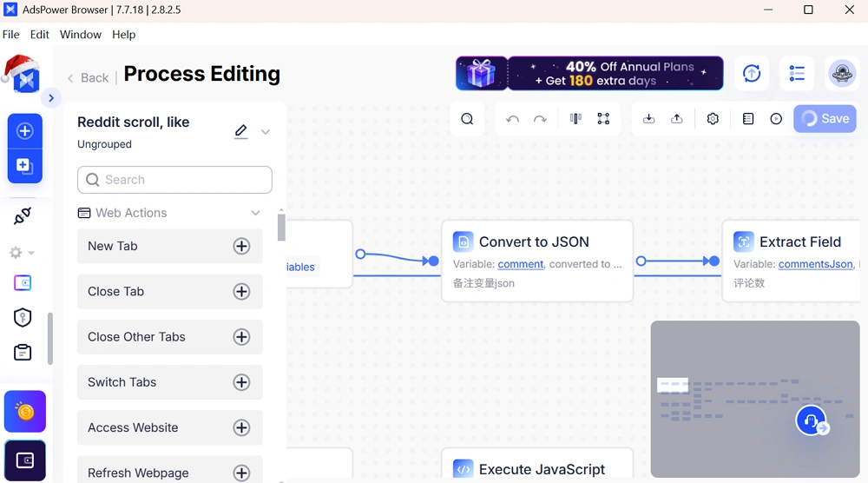Add the Close Other Tabs action
Image resolution: width=868 pixels, height=483 pixels.
241,337
